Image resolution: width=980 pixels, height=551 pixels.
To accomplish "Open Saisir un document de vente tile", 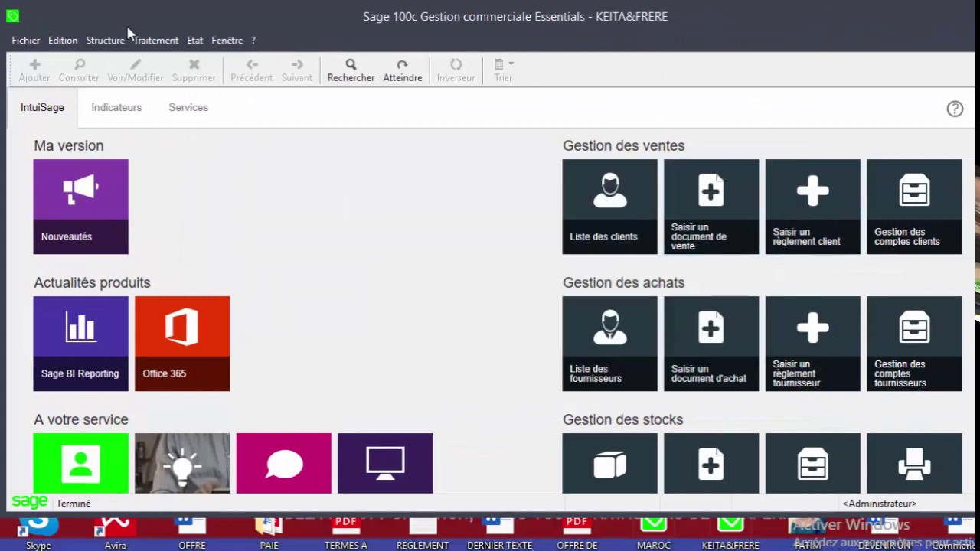I will click(711, 207).
